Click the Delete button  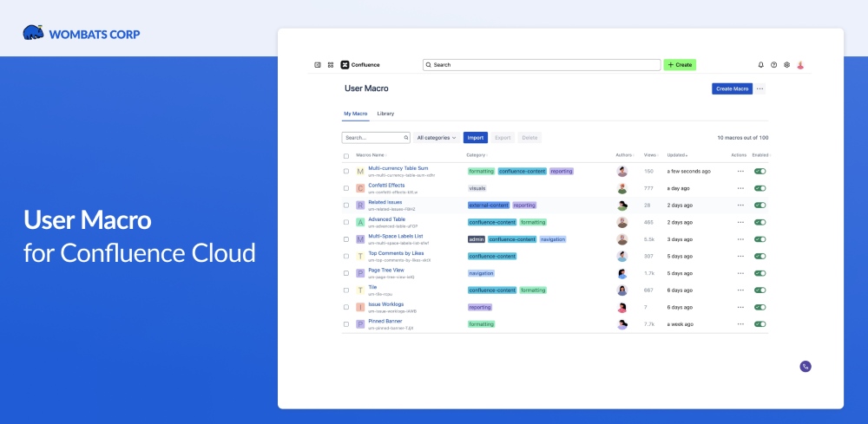click(529, 138)
